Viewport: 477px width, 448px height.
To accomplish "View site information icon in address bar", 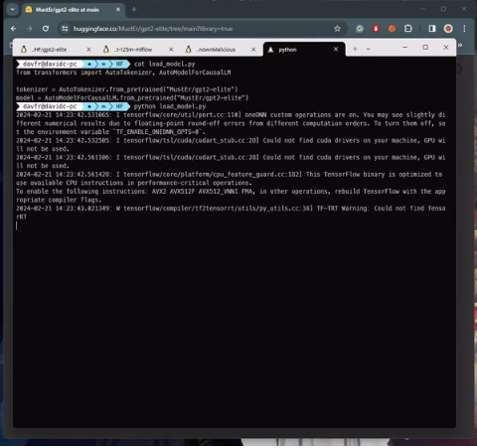I will [65, 29].
